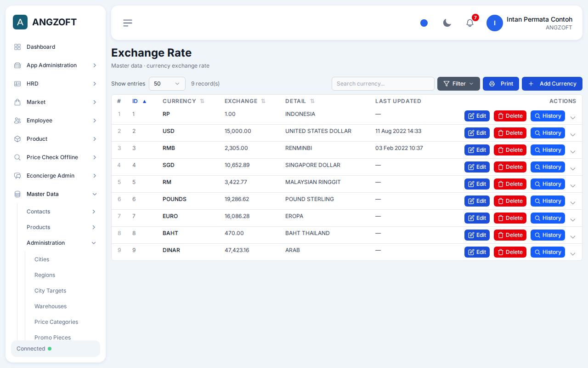
Task: Switch to dark mode
Action: pos(447,23)
